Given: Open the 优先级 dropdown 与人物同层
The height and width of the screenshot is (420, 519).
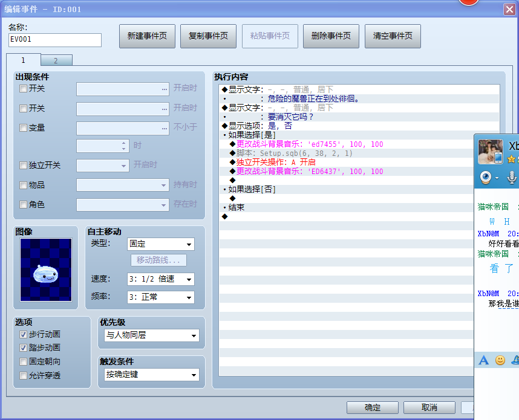Looking at the screenshot, I should click(x=152, y=335).
